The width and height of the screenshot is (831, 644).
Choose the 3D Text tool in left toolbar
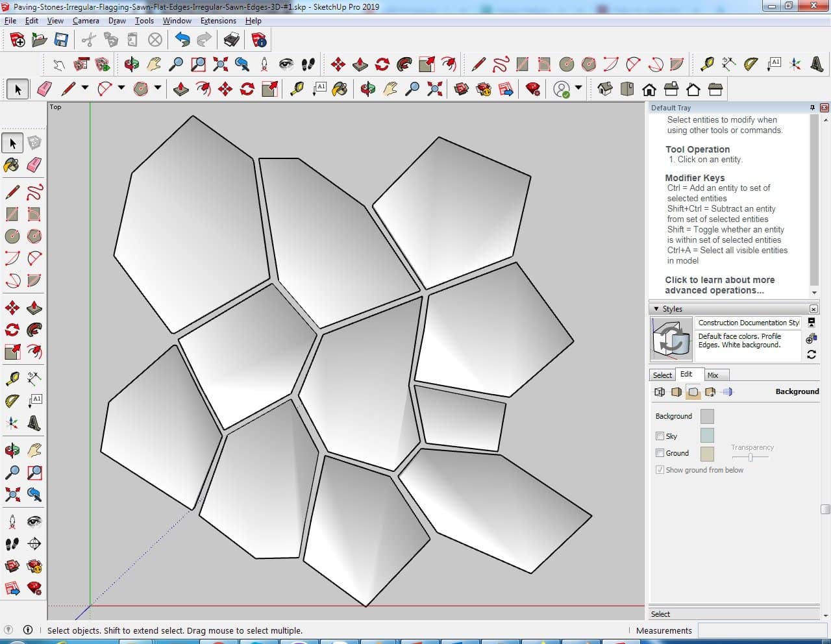pyautogui.click(x=34, y=424)
